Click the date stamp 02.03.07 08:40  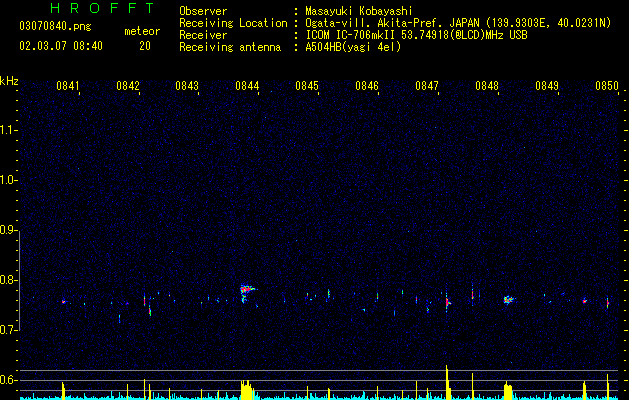61,46
